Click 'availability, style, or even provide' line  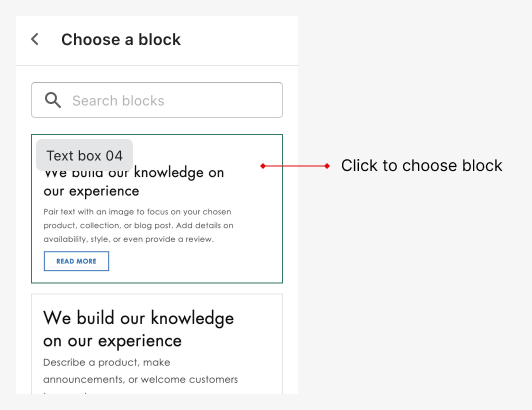coord(129,239)
